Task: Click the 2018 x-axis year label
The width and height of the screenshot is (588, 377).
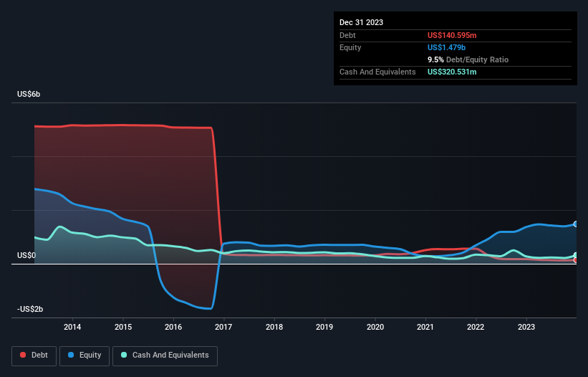Action: click(274, 327)
